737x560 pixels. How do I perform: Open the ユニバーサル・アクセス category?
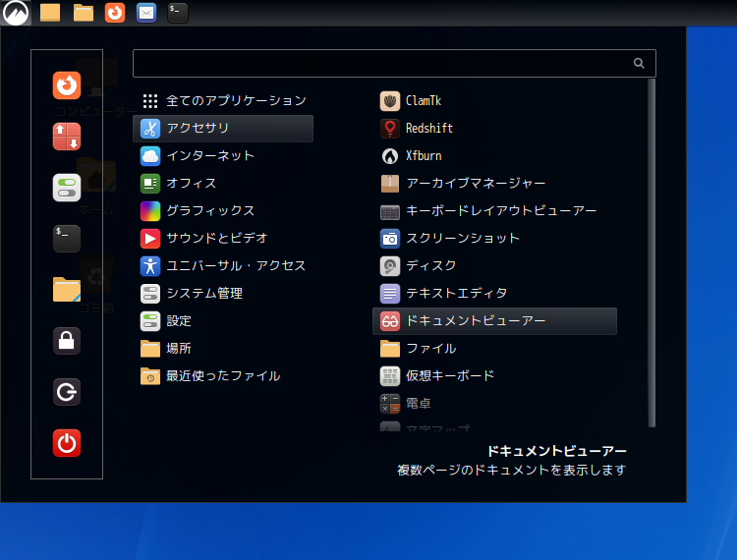(223, 266)
